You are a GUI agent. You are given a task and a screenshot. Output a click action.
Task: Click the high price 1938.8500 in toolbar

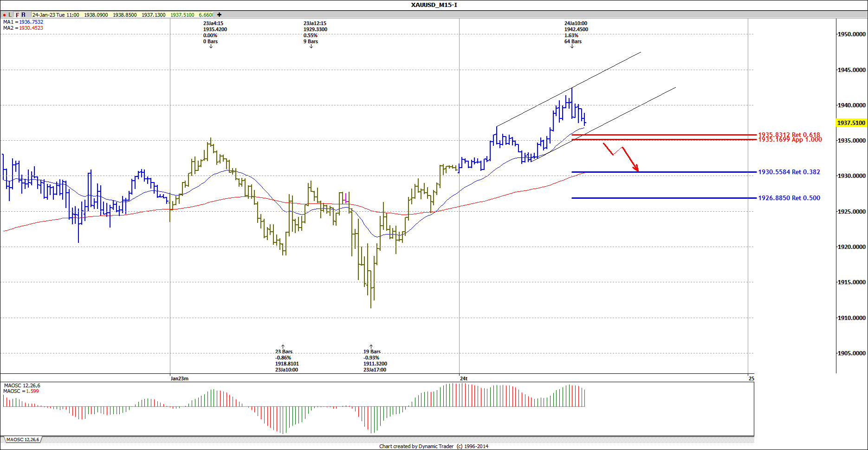click(125, 15)
